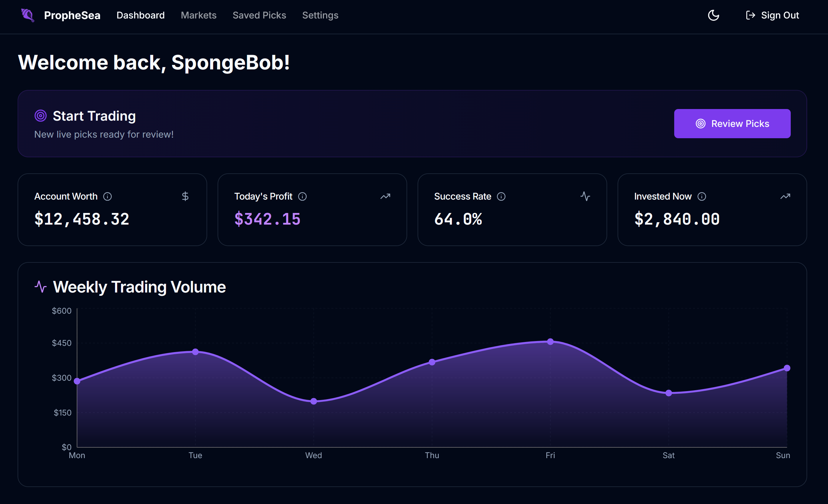Click the pulse icon in the Success Rate card
The height and width of the screenshot is (504, 828).
[585, 196]
